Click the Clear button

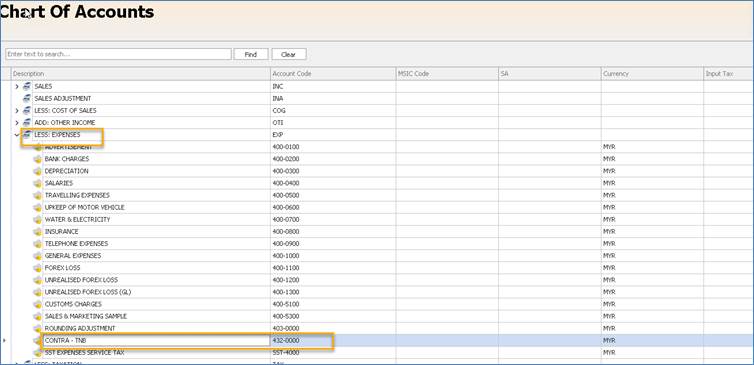[x=289, y=54]
